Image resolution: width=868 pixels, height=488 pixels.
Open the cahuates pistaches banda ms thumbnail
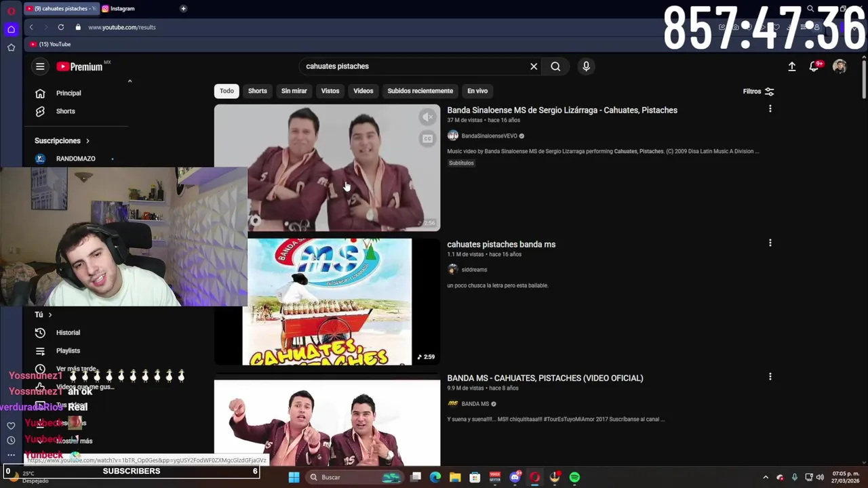point(327,302)
